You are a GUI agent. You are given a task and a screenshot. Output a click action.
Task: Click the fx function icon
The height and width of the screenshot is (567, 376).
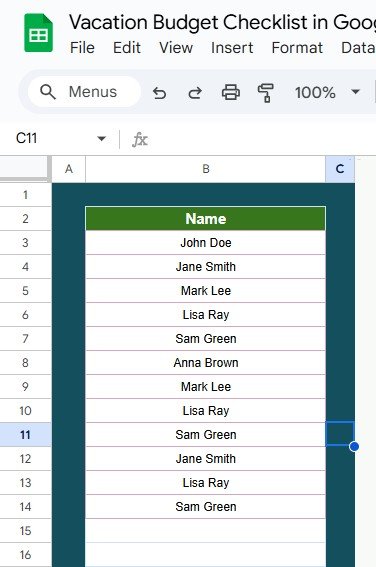(x=140, y=139)
